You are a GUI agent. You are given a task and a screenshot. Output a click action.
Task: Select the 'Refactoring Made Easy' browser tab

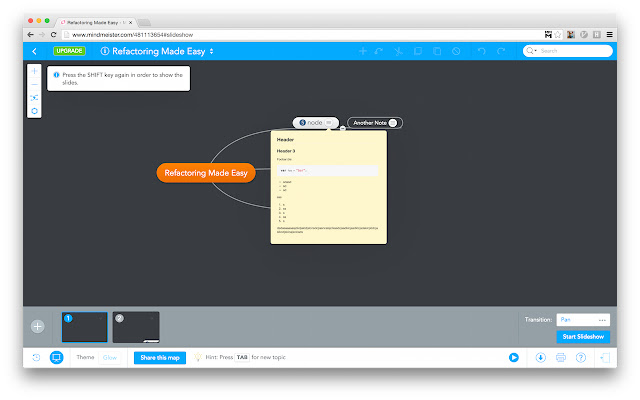click(95, 22)
